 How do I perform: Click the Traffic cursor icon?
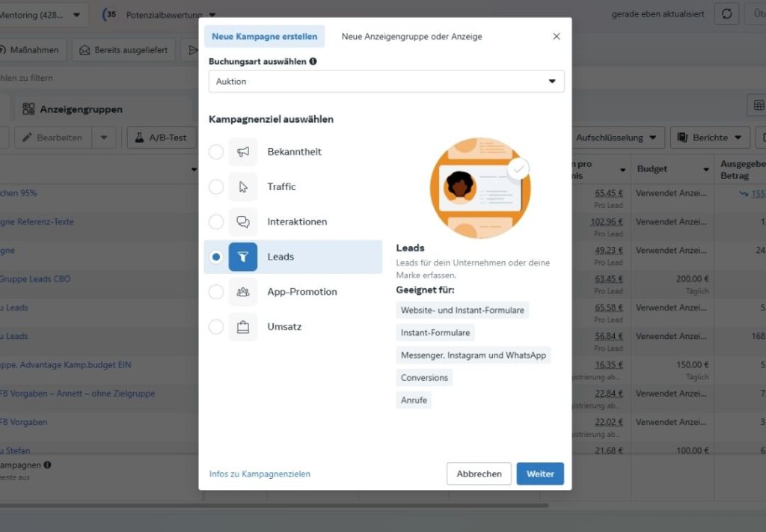click(x=243, y=187)
